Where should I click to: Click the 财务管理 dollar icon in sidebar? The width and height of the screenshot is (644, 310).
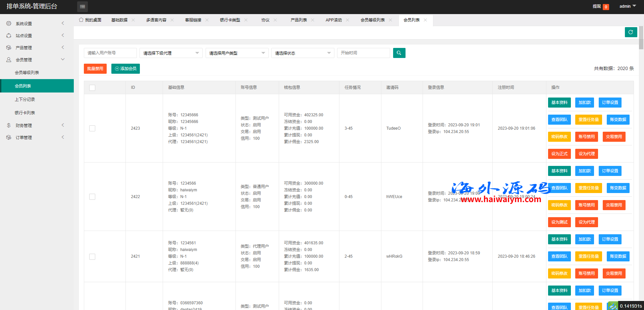click(9, 125)
